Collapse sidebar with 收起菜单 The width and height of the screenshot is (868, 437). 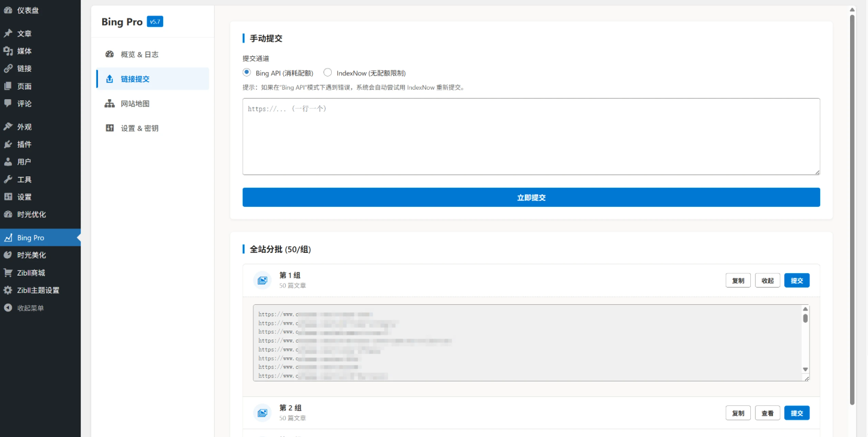point(30,308)
